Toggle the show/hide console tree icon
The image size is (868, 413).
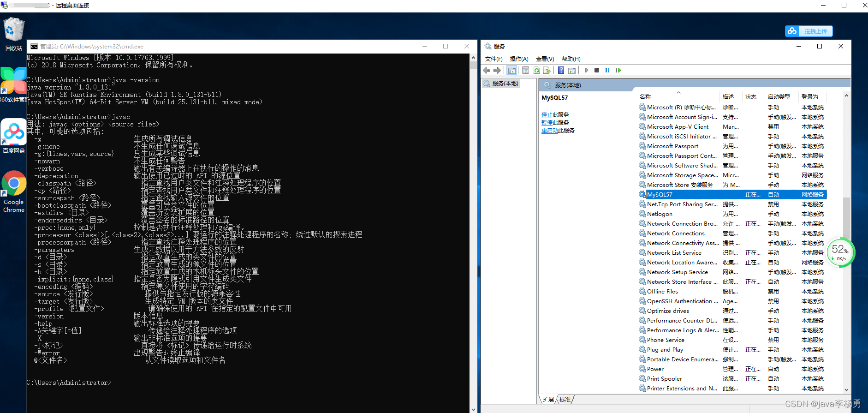tap(511, 70)
